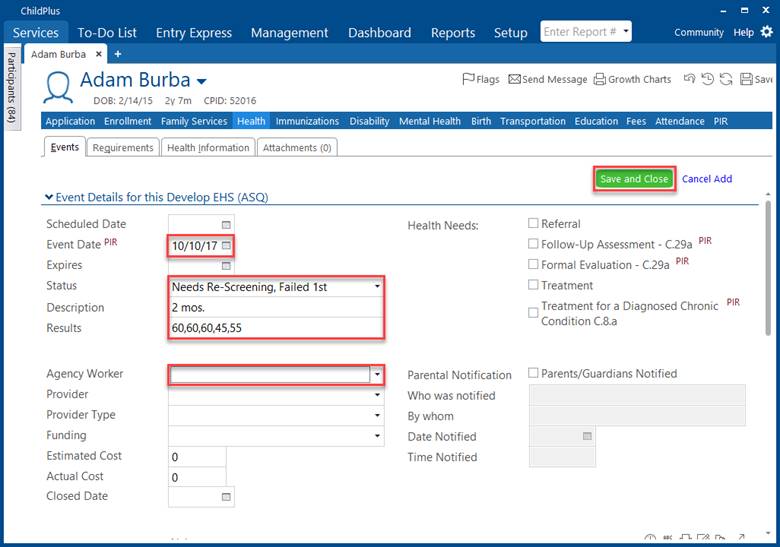Viewport: 780px width, 547px height.
Task: Click the refresh arrows icon
Action: (x=725, y=79)
